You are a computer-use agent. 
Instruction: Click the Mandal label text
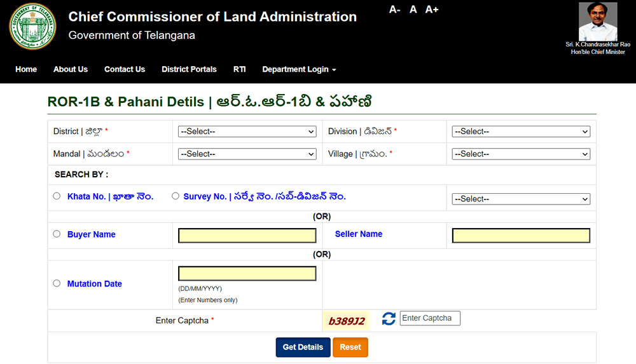click(91, 154)
